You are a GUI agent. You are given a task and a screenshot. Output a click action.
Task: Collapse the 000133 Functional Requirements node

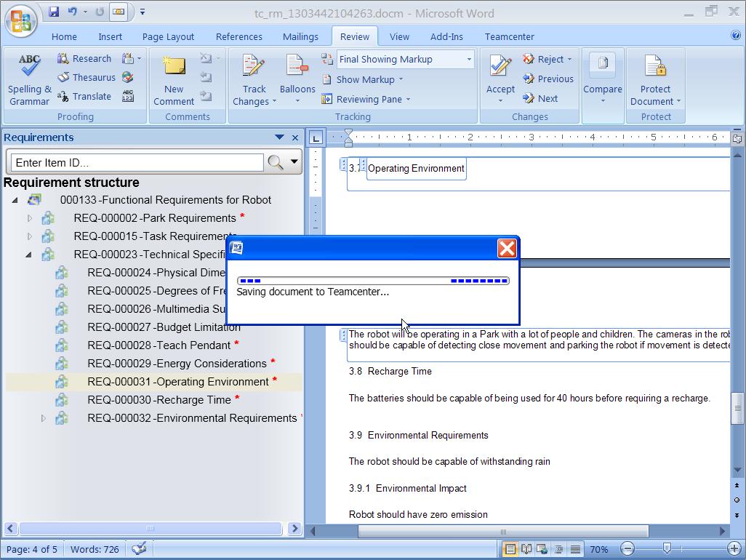click(x=15, y=200)
